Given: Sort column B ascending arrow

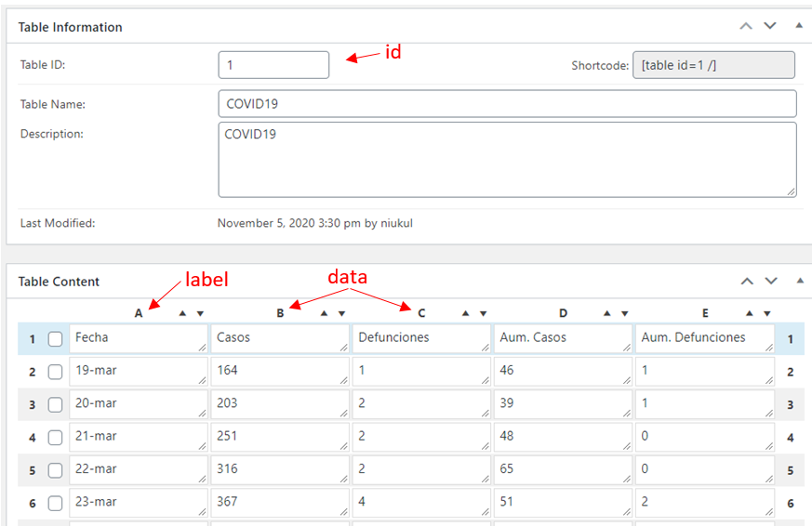Looking at the screenshot, I should click(x=325, y=313).
